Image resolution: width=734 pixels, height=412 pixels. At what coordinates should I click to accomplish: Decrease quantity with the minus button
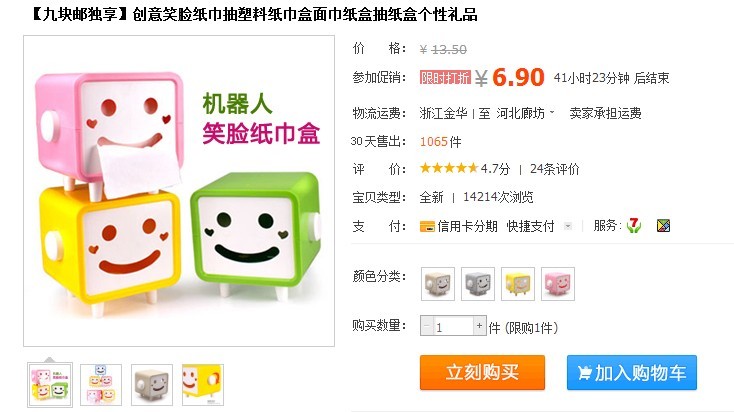[x=426, y=325]
